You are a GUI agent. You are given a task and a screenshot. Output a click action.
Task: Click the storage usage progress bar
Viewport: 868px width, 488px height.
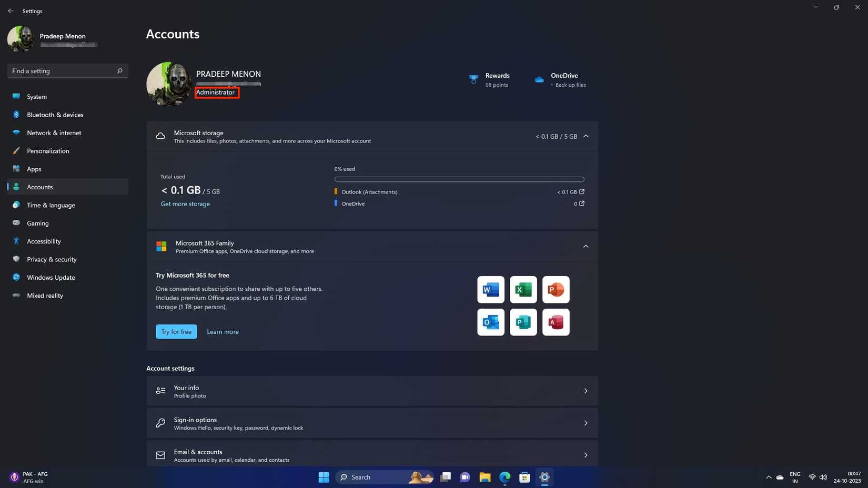[459, 179]
